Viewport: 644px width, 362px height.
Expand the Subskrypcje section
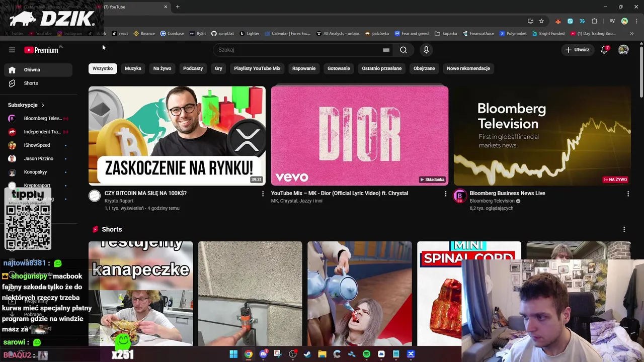26,105
